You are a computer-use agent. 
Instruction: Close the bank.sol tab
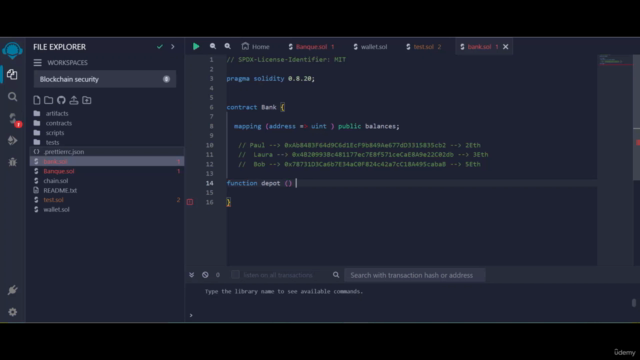pos(506,47)
